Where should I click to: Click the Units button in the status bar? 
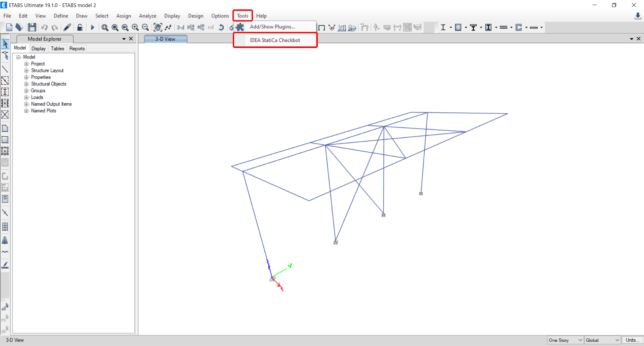click(633, 340)
